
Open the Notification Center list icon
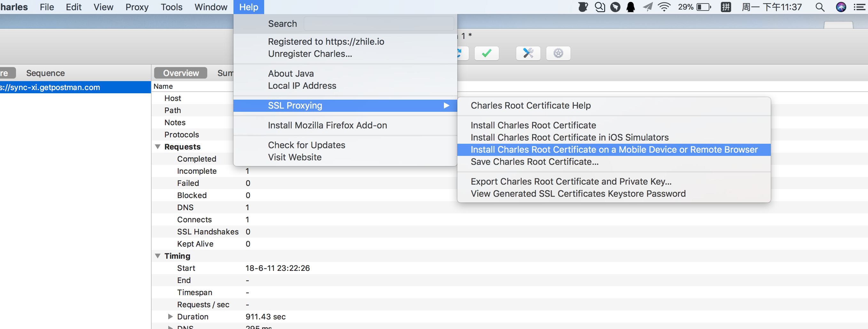860,7
